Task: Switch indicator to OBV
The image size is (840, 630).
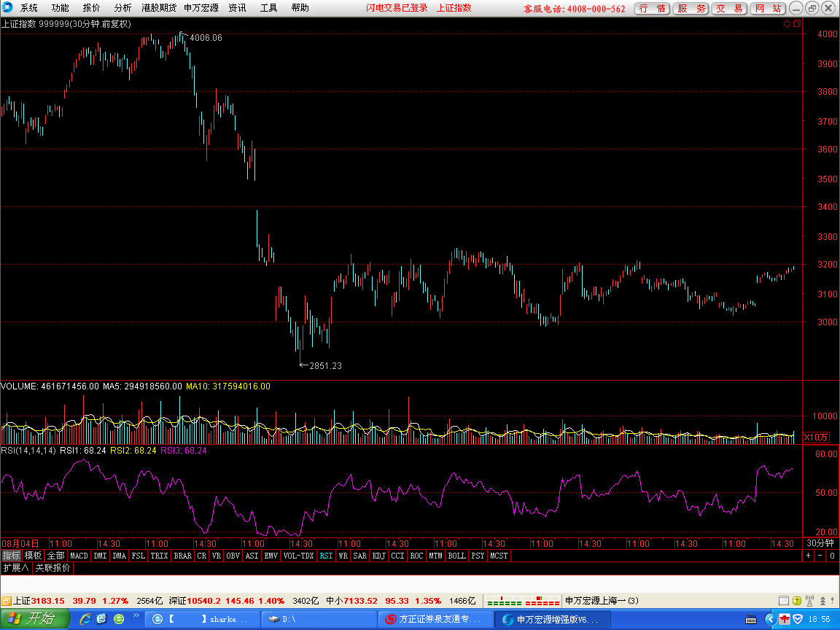Action: click(233, 556)
